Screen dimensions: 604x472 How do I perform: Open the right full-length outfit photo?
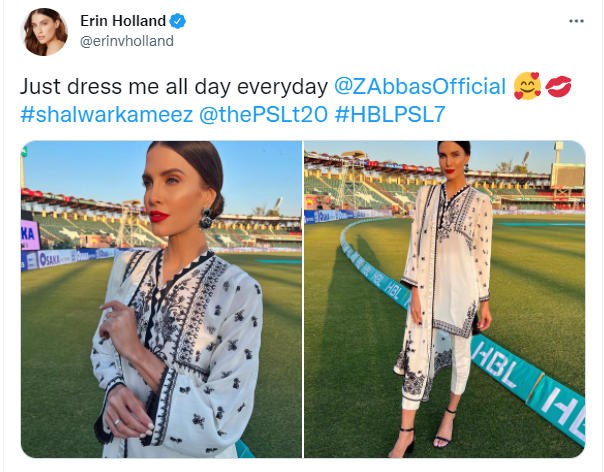445,299
